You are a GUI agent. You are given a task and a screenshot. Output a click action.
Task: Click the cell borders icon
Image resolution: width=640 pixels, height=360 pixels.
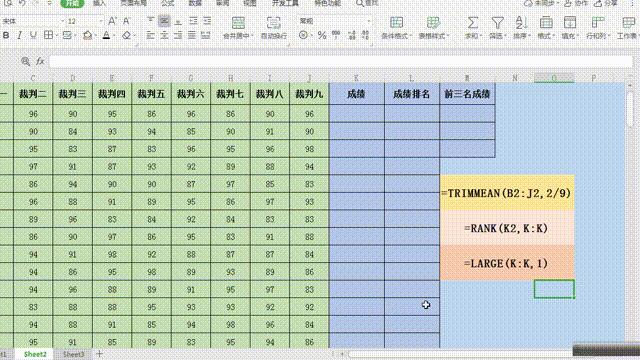pyautogui.click(x=48, y=35)
